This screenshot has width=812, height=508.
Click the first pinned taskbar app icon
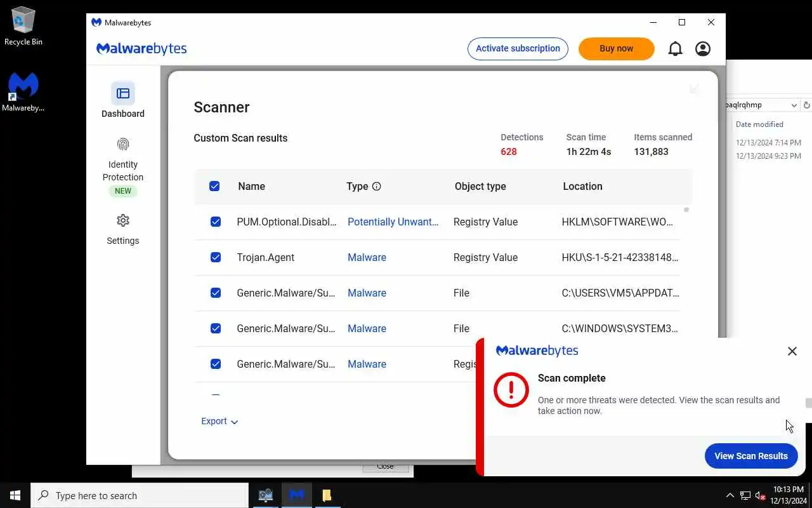tap(266, 495)
